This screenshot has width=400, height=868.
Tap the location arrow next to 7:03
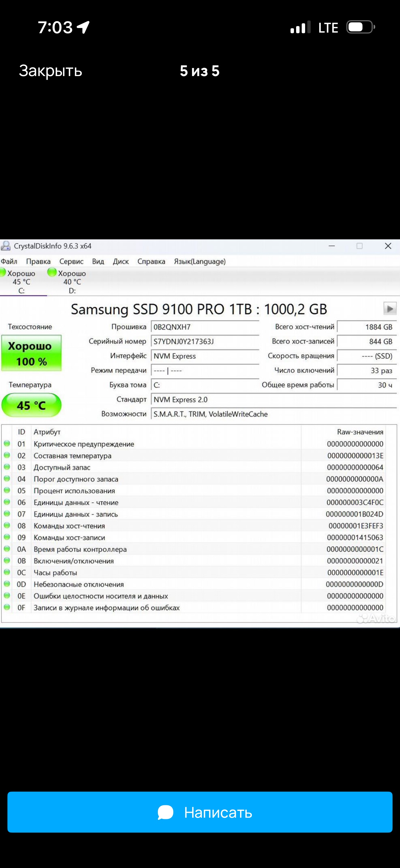pyautogui.click(x=83, y=27)
